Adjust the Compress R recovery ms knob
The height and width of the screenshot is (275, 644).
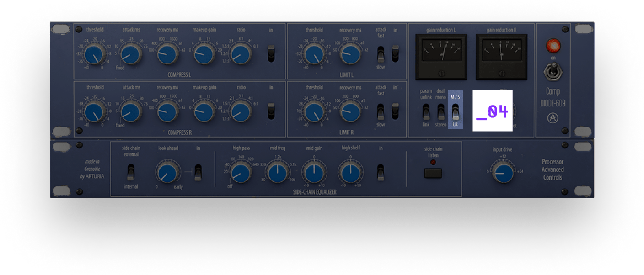click(167, 112)
